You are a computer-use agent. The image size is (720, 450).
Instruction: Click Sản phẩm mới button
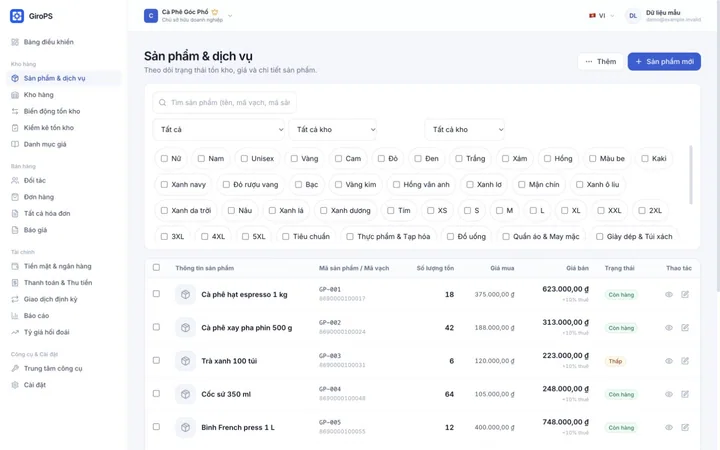pos(664,62)
